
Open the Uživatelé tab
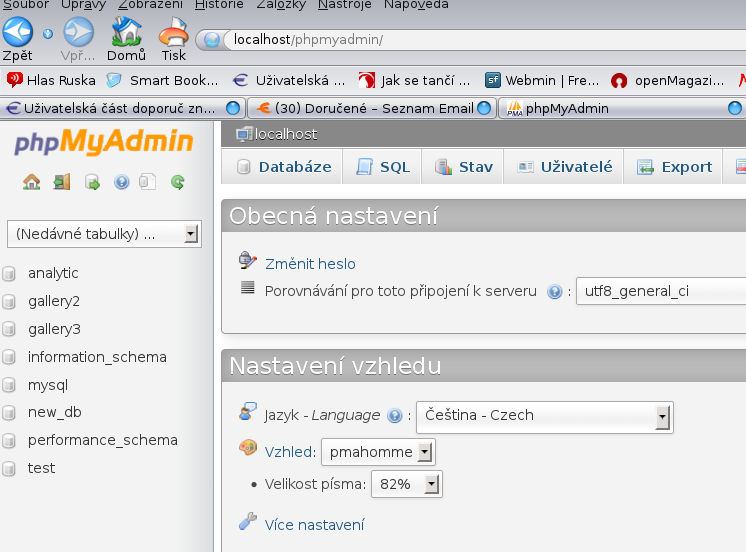pyautogui.click(x=564, y=167)
